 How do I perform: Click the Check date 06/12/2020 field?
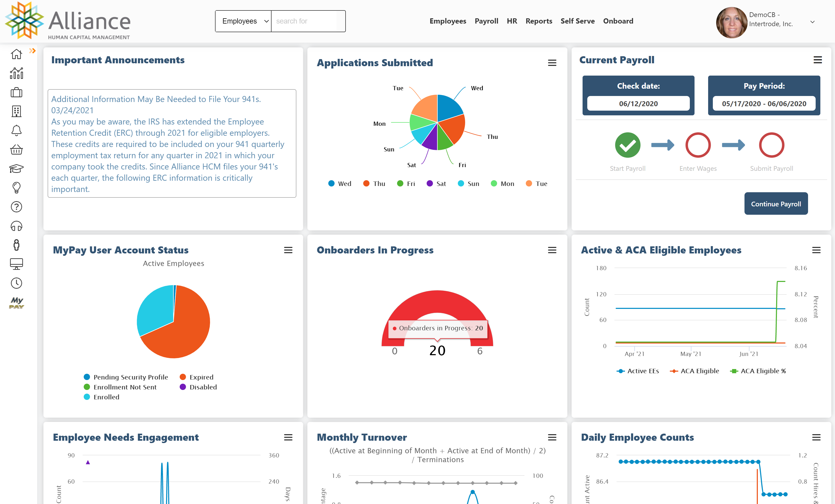point(638,104)
